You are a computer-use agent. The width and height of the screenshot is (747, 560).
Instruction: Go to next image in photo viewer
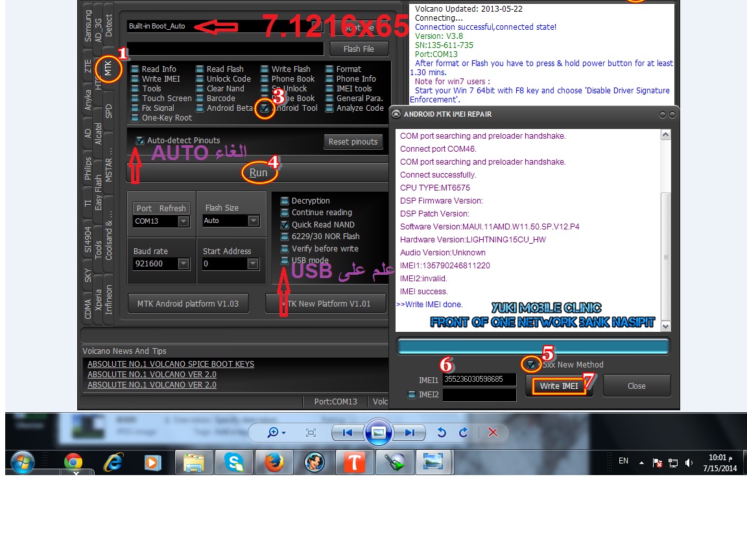point(409,432)
